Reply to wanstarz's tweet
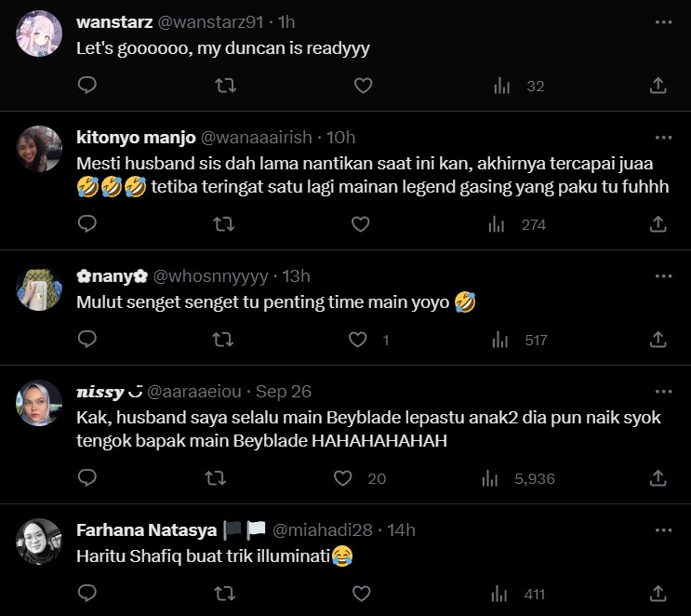 coord(86,86)
